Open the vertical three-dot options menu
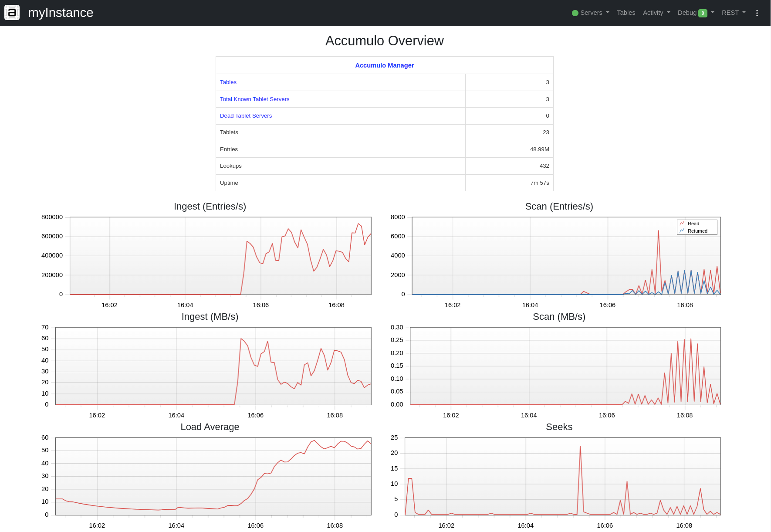The width and height of the screenshot is (771, 532). tap(757, 13)
